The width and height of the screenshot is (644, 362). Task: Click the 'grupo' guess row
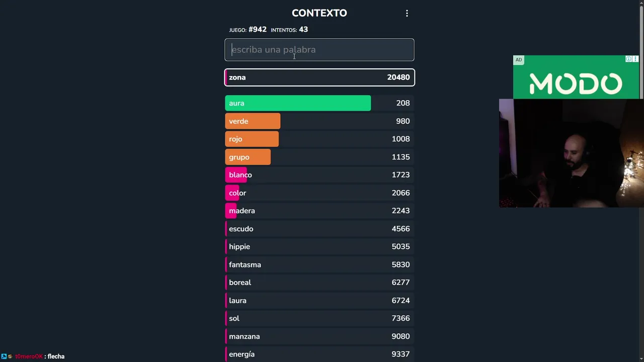(x=319, y=157)
